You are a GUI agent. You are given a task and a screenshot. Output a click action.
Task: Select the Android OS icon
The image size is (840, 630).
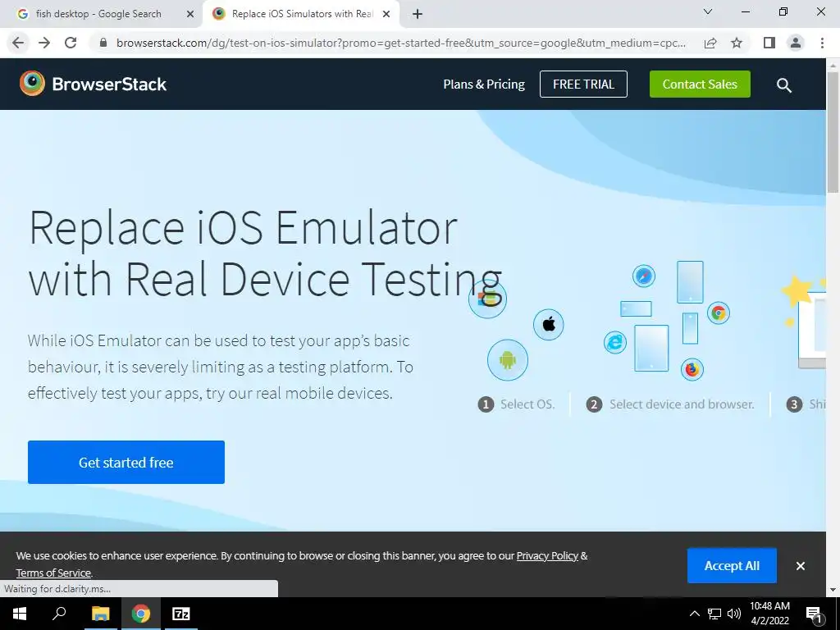coord(507,360)
